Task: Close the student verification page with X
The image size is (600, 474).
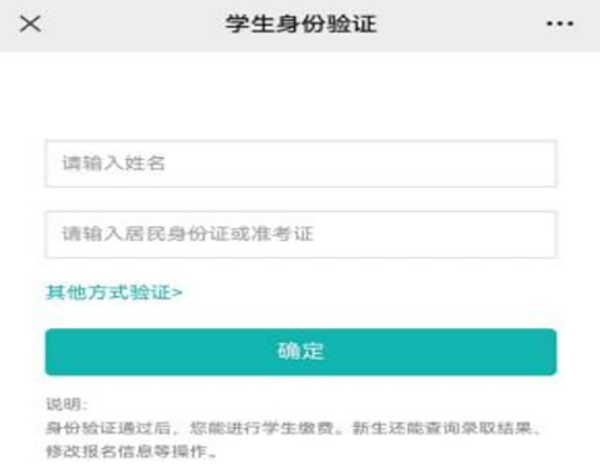Action: pyautogui.click(x=30, y=24)
